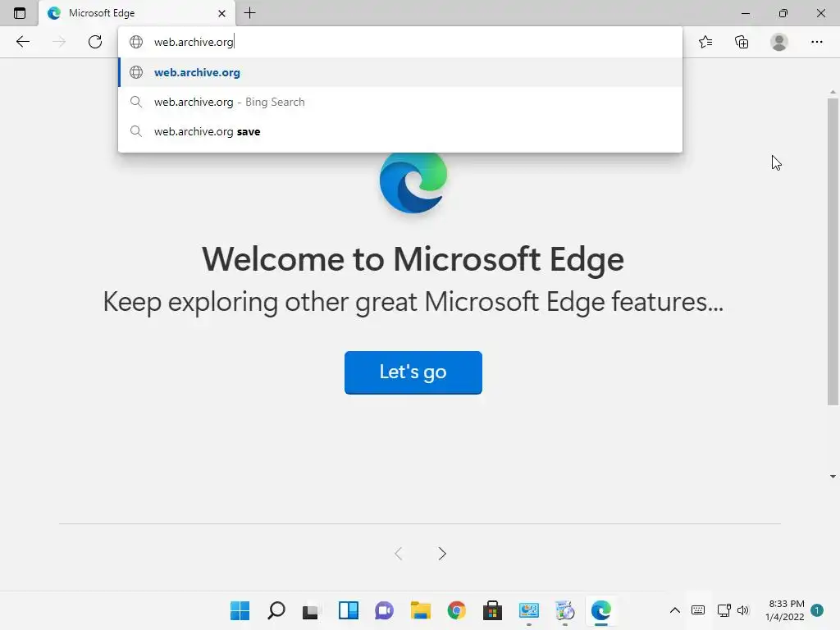Open the Control Panel taskbar app
840x630 pixels.
pyautogui.click(x=529, y=610)
